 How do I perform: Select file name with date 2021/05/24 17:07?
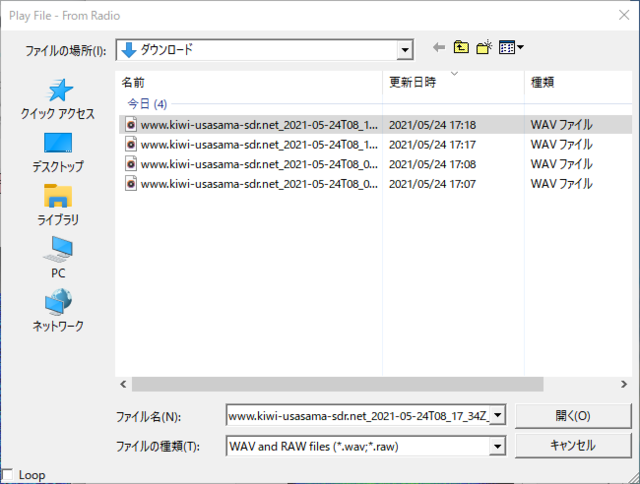click(259, 184)
